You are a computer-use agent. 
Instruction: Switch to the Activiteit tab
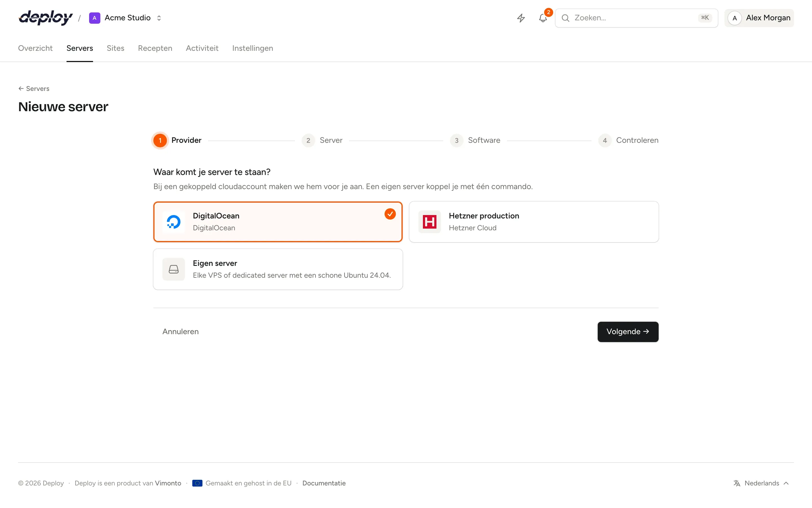(202, 48)
